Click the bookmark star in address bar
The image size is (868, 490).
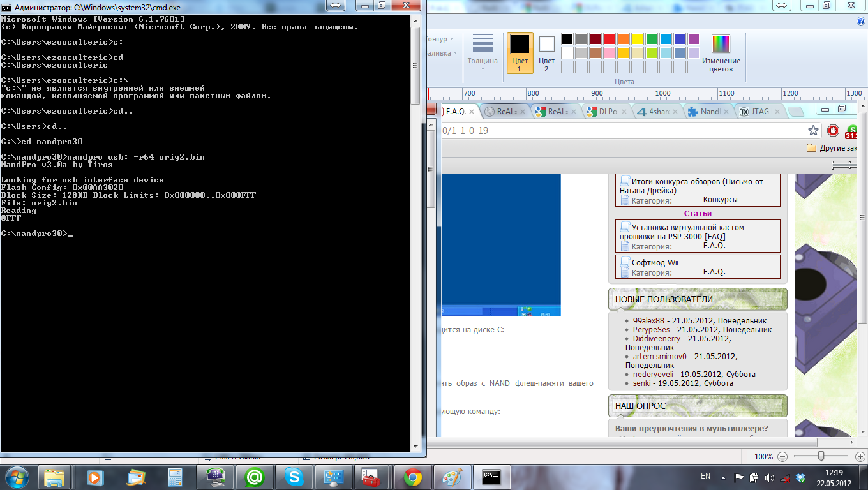(x=813, y=130)
